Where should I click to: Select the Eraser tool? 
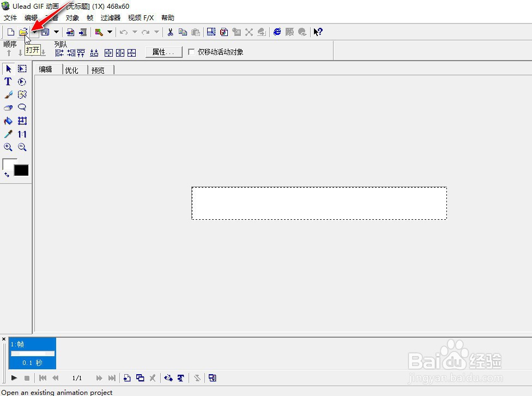(x=9, y=107)
